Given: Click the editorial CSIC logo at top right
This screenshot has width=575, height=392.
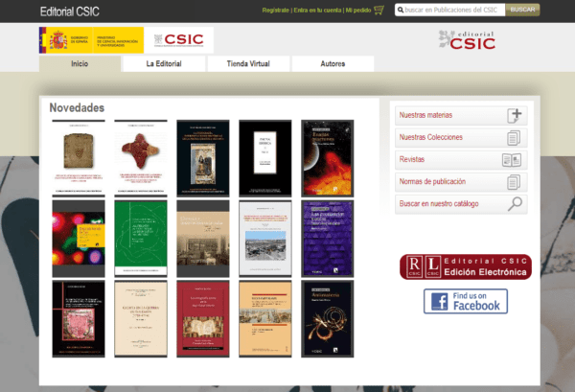Looking at the screenshot, I should 467,40.
